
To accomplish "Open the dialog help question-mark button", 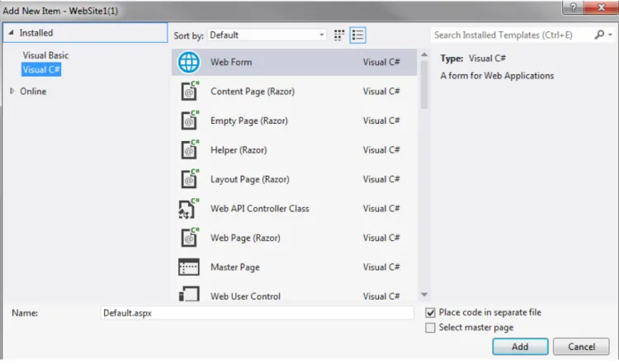I will 574,7.
